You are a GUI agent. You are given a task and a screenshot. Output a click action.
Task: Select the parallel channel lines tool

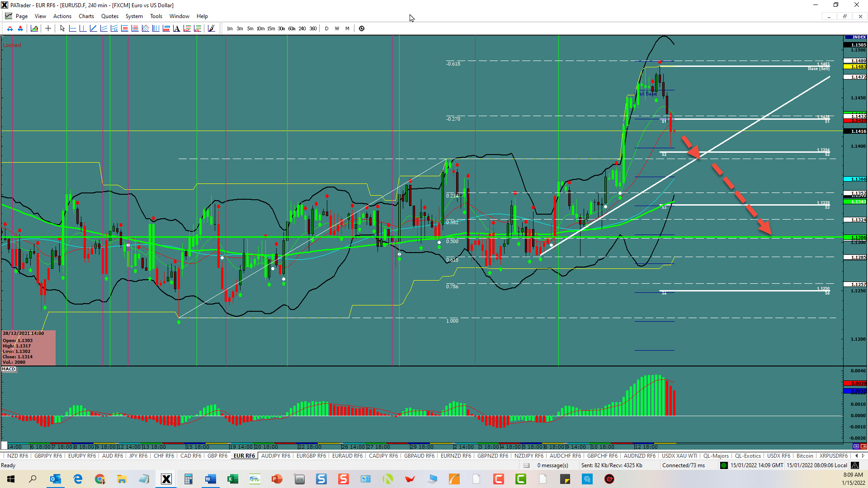(x=104, y=28)
